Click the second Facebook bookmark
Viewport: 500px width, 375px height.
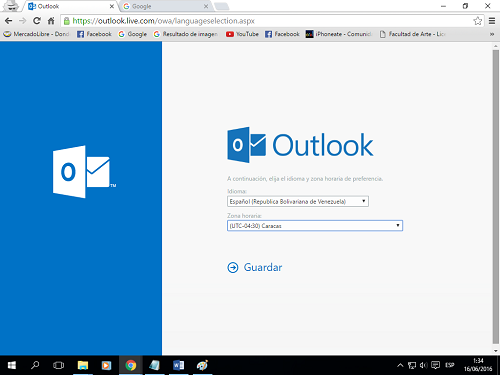(282, 34)
